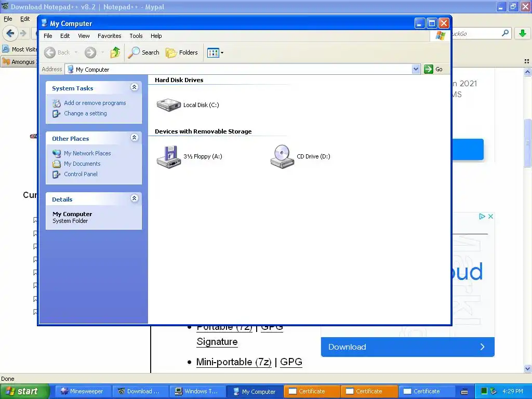Click the My Computer title bar icon

44,23
